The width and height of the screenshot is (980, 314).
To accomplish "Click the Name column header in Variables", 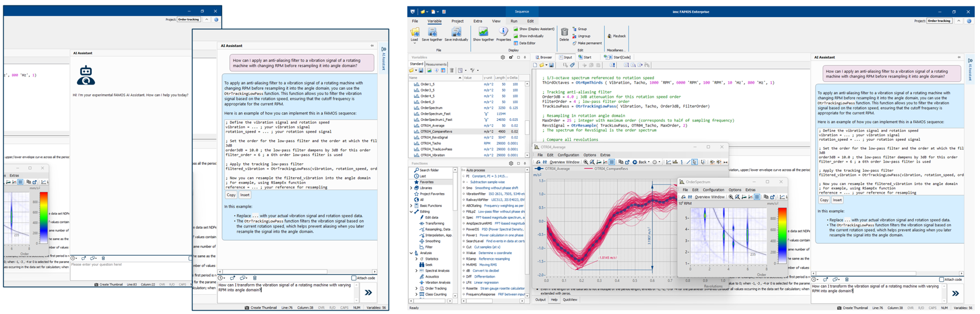I will [434, 78].
